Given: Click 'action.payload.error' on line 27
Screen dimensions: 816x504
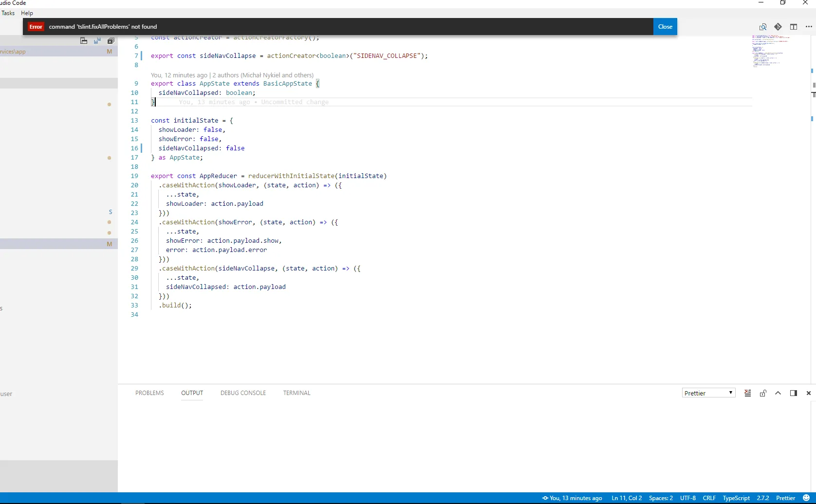Looking at the screenshot, I should (230, 250).
